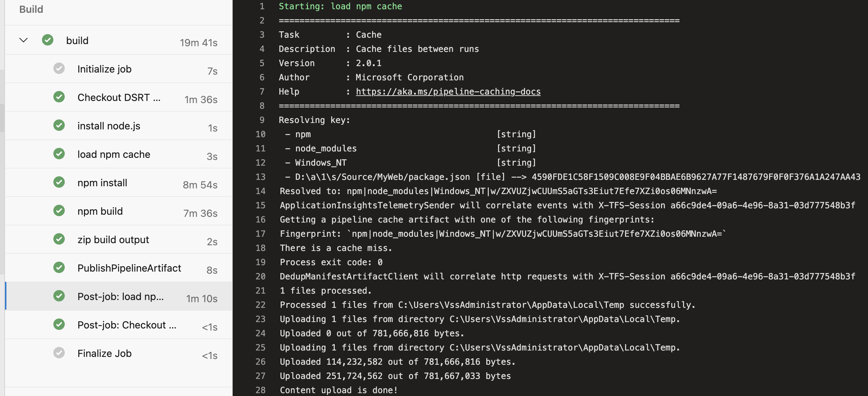Open Post-job: Checkout step

127,325
